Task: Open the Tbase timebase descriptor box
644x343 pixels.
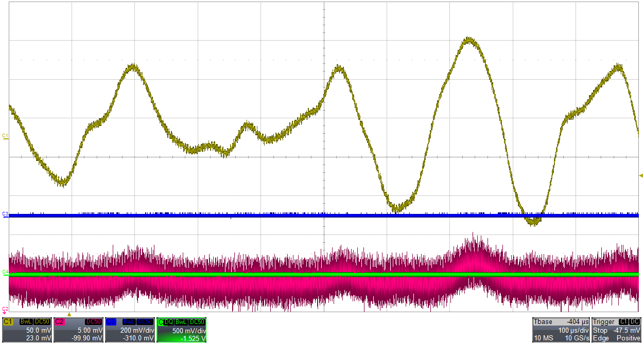Action: click(561, 330)
